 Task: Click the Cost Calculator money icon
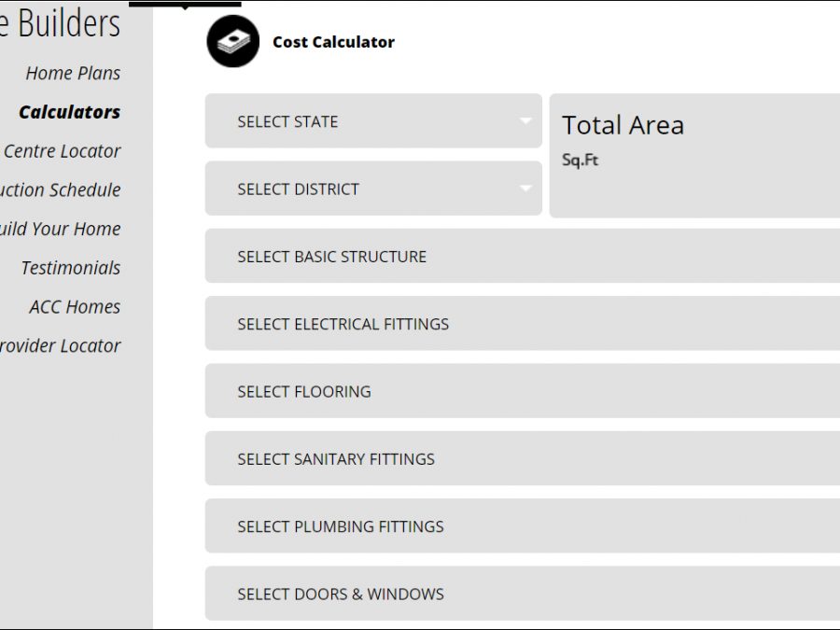tap(232, 42)
